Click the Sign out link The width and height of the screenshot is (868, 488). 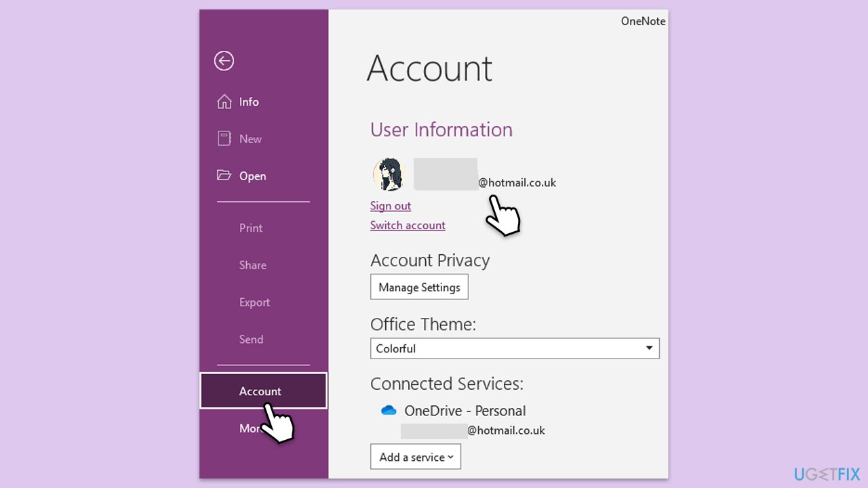[x=391, y=206]
